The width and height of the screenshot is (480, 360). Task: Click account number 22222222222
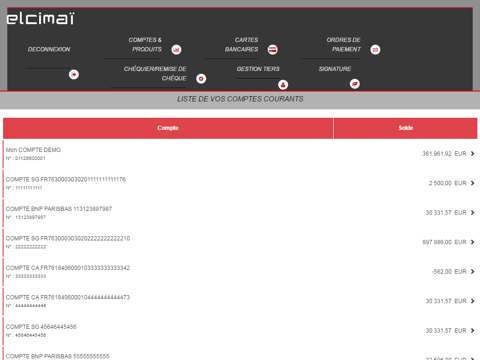click(30, 247)
